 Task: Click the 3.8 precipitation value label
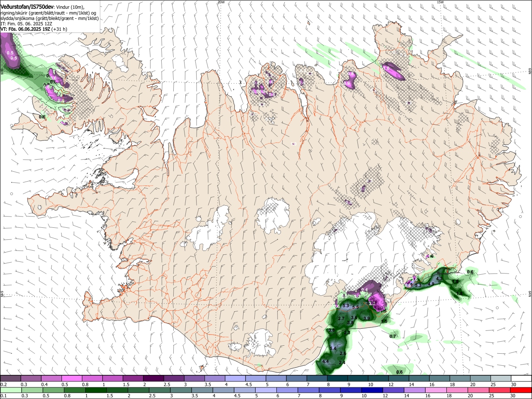[350, 323]
